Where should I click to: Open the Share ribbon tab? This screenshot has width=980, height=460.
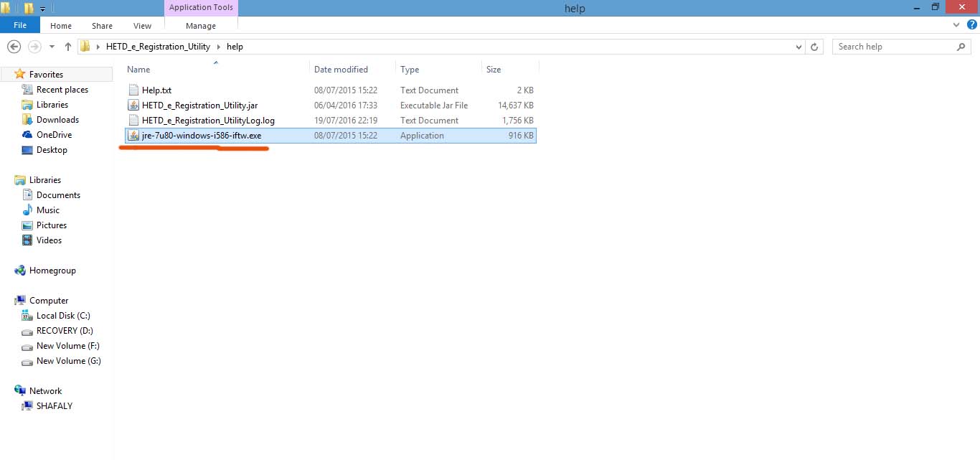point(102,26)
